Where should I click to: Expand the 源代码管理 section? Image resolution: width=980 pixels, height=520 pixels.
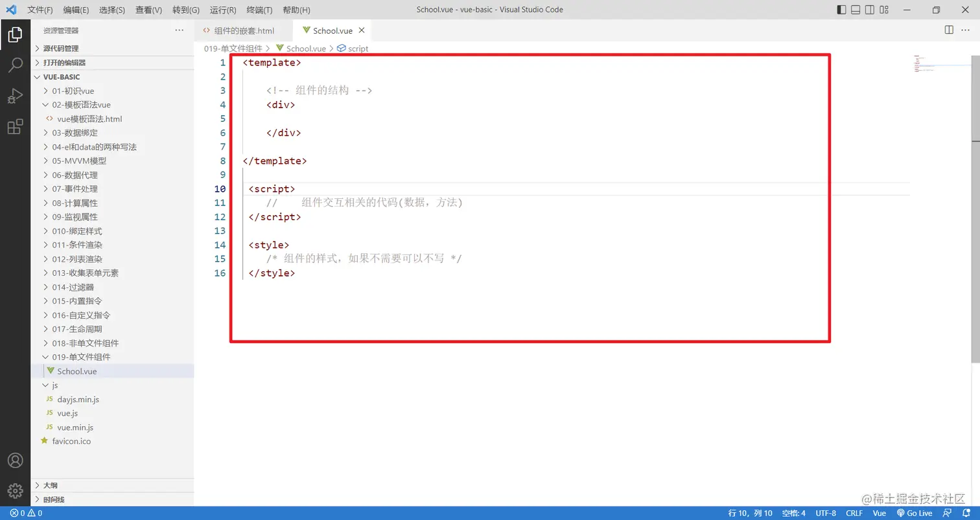(x=112, y=49)
